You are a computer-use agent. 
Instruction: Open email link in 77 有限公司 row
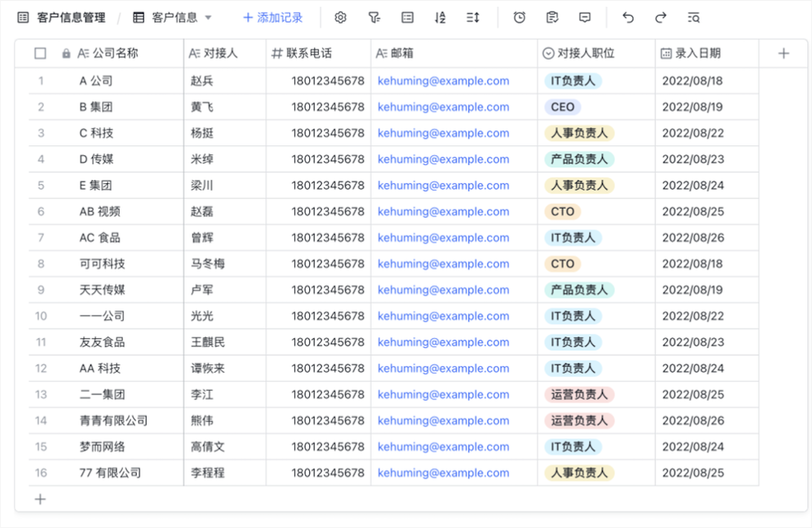[443, 473]
